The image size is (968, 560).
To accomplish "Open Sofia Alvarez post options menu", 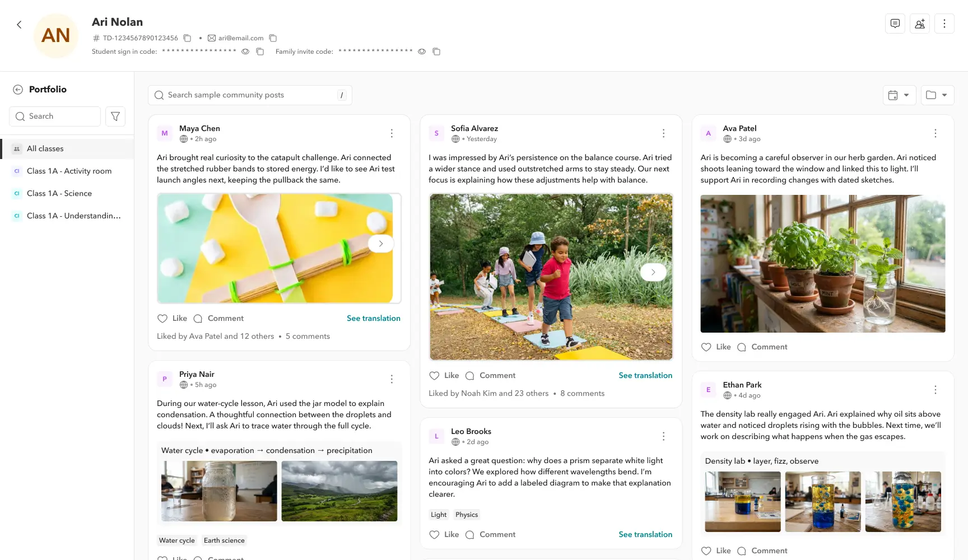I will (663, 133).
